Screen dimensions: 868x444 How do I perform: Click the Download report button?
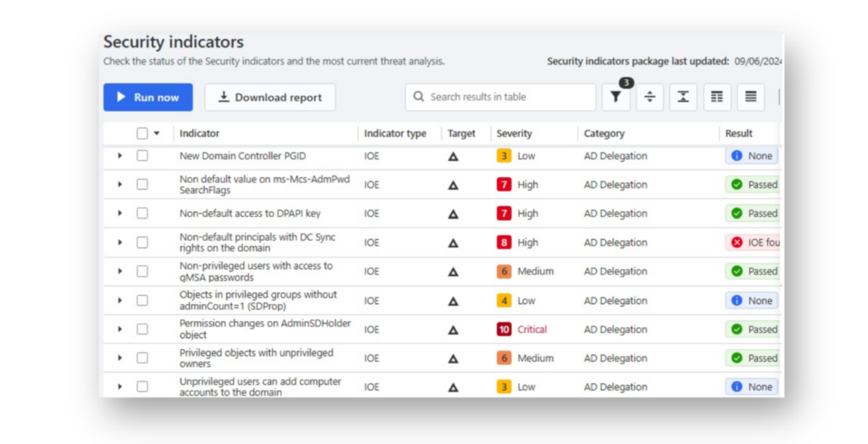tap(270, 97)
